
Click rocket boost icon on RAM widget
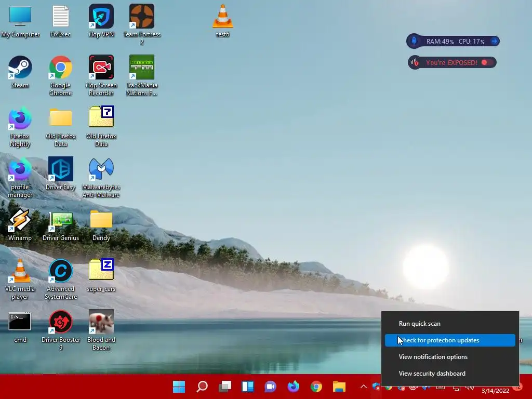click(x=414, y=41)
